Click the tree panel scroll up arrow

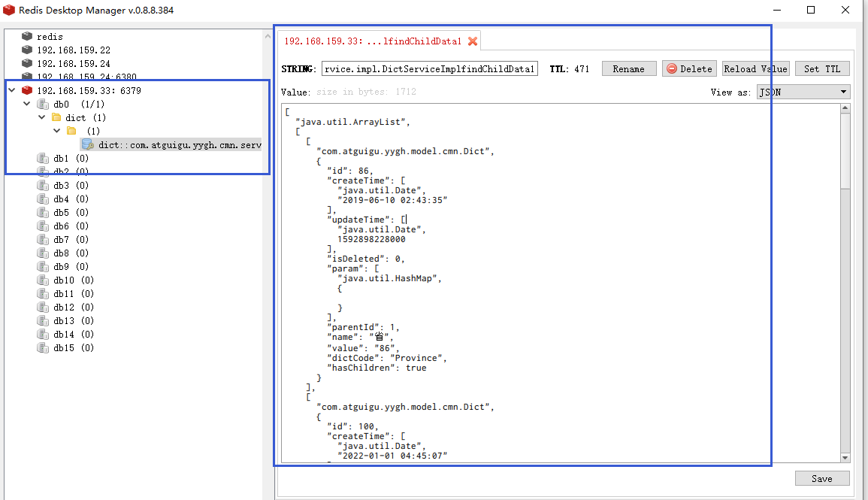tap(268, 37)
